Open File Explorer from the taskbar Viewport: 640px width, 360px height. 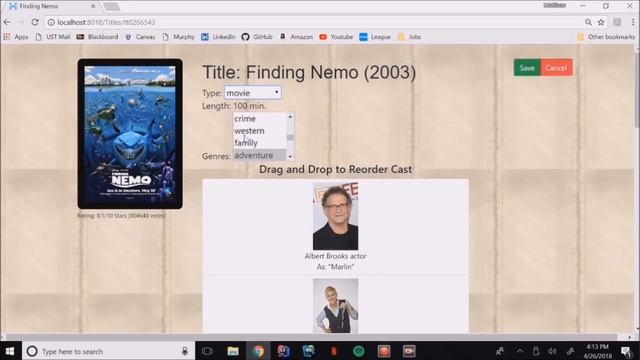(x=233, y=351)
